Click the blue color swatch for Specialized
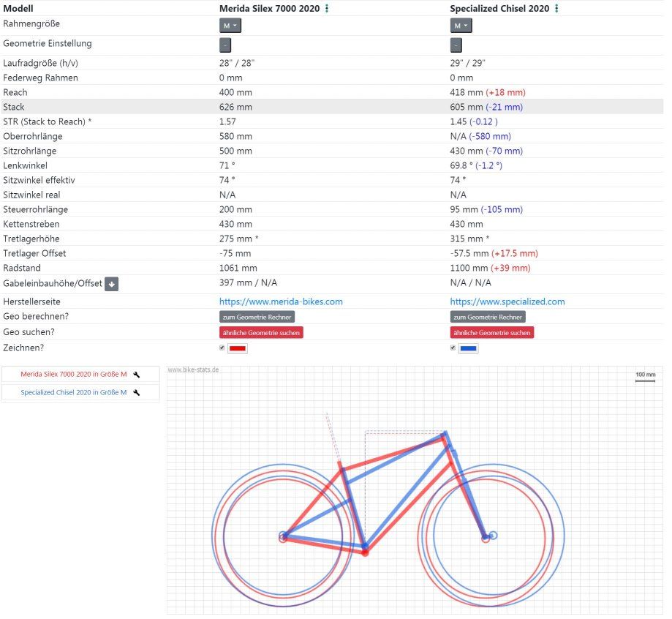 (468, 348)
